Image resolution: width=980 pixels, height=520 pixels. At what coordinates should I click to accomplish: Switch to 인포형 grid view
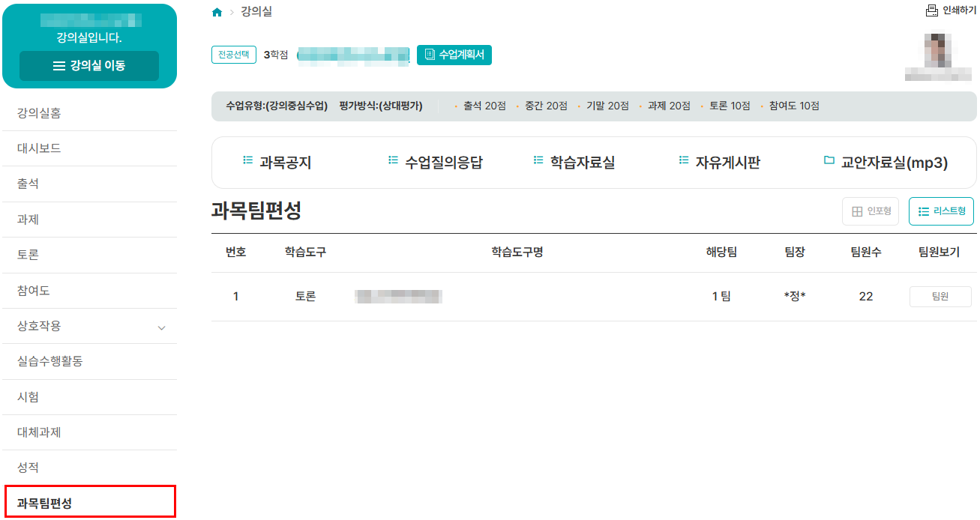(x=871, y=211)
